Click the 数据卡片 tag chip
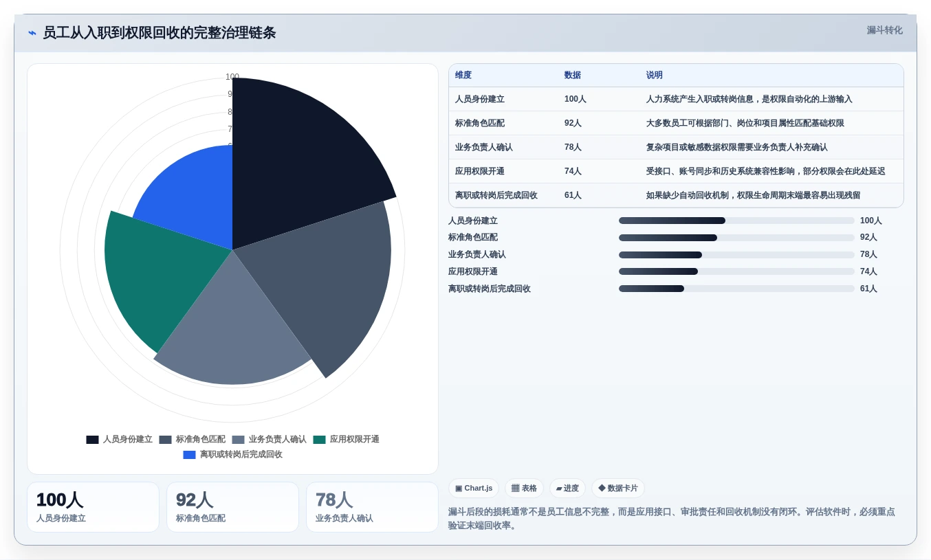The height and width of the screenshot is (560, 931). [618, 488]
